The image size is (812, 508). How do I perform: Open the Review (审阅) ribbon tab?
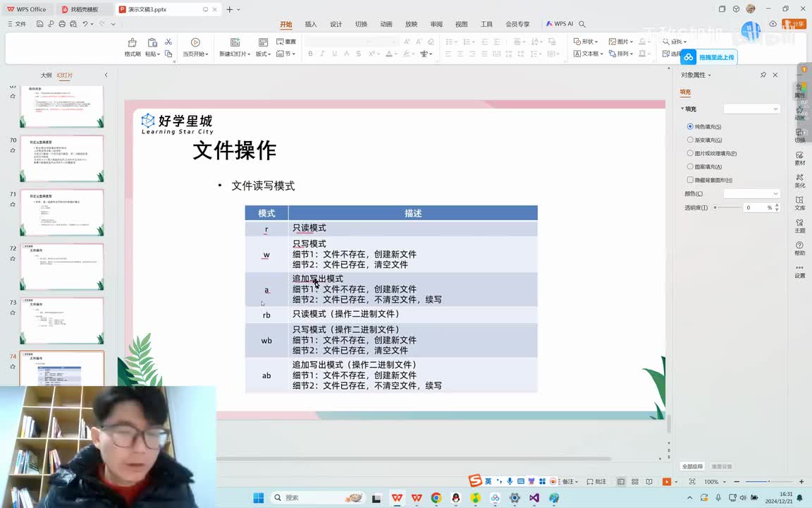pos(436,25)
